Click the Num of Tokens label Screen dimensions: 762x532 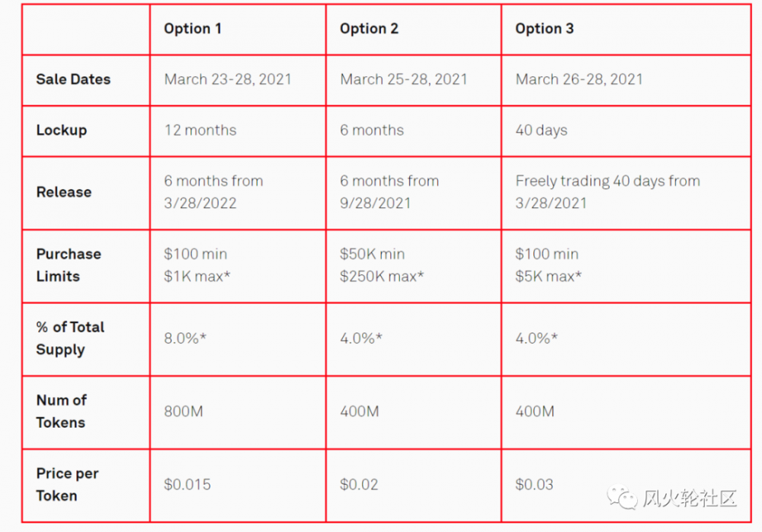click(x=61, y=412)
